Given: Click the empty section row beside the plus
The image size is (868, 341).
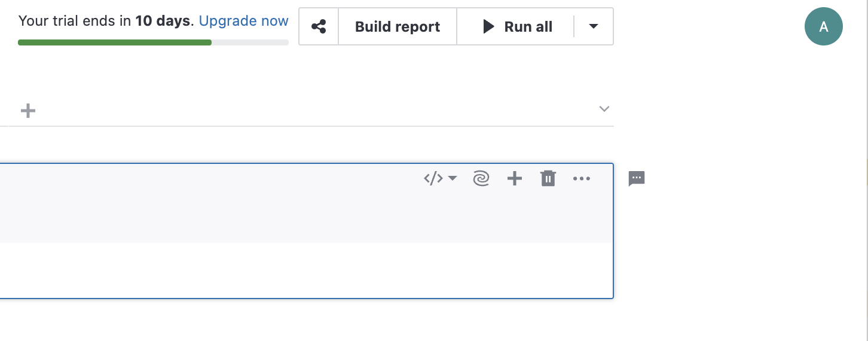Looking at the screenshot, I should tap(299, 110).
